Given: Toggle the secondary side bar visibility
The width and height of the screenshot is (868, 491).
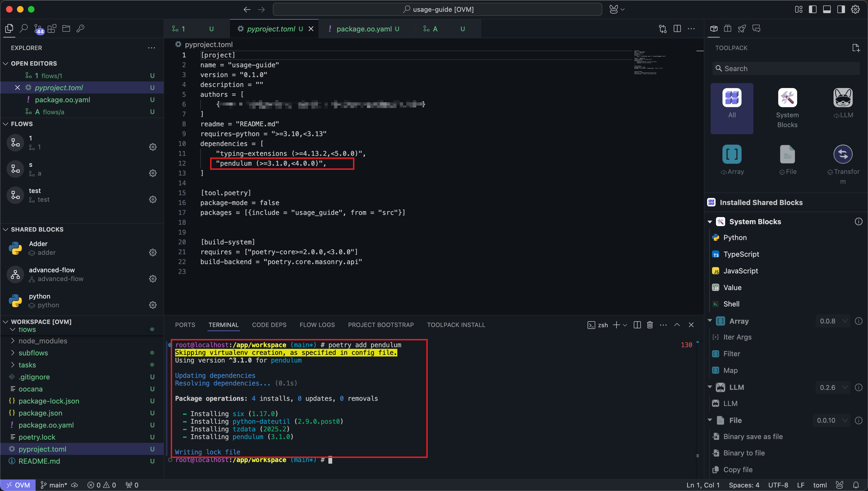Looking at the screenshot, I should pyautogui.click(x=841, y=10).
